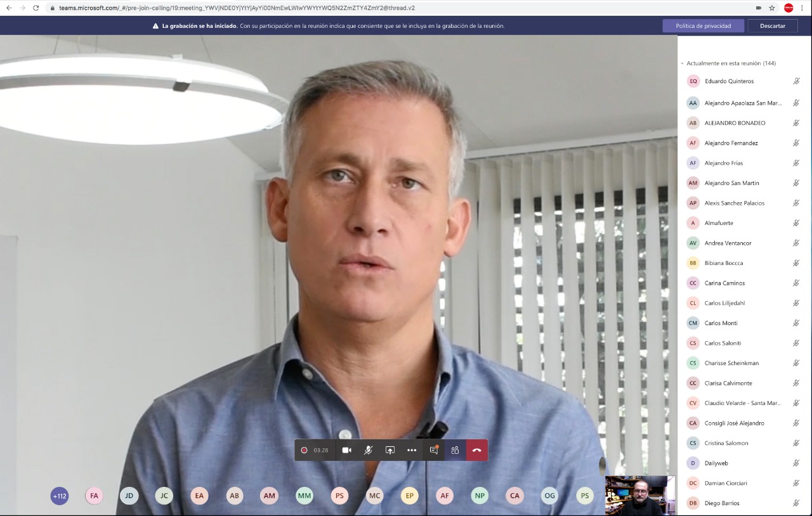Turn off the camera in meeting toolbar
Viewport: 812px width, 516px height.
tap(347, 450)
